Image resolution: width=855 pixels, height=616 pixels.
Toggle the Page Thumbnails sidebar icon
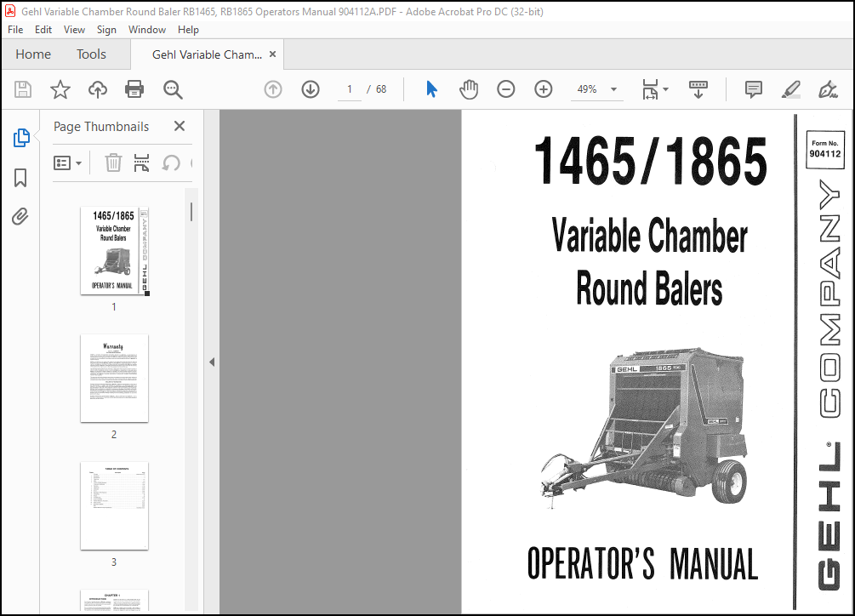click(x=20, y=138)
